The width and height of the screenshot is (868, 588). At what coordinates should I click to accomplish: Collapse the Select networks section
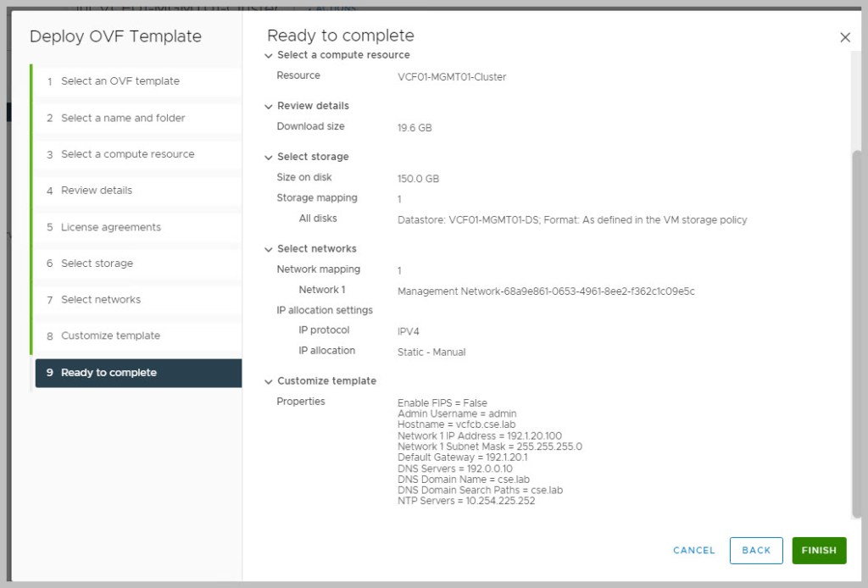pos(269,249)
